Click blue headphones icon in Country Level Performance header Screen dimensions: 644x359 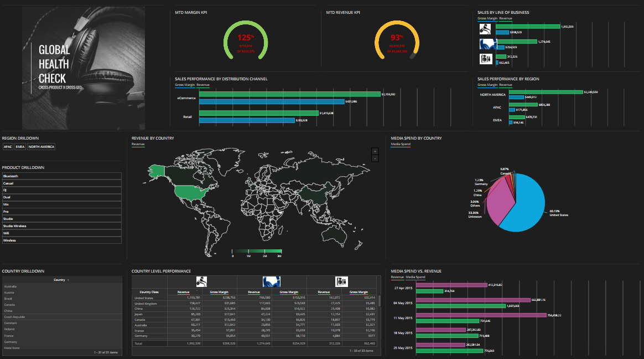(x=271, y=281)
